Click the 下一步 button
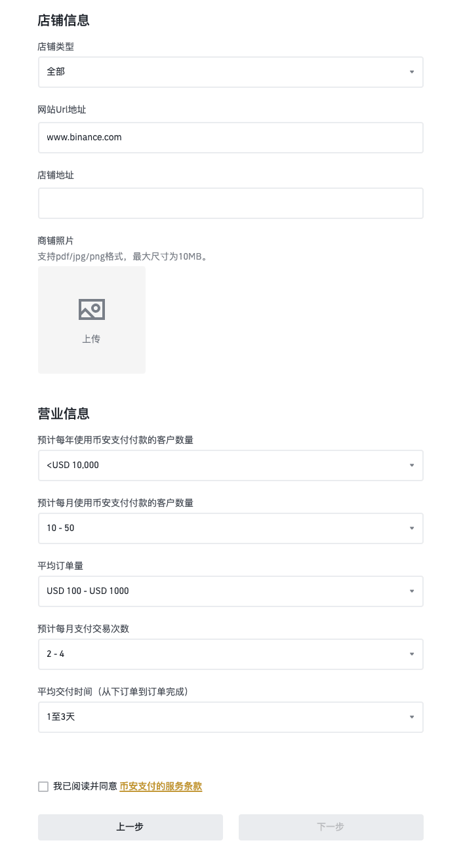The height and width of the screenshot is (868, 463). tap(331, 827)
